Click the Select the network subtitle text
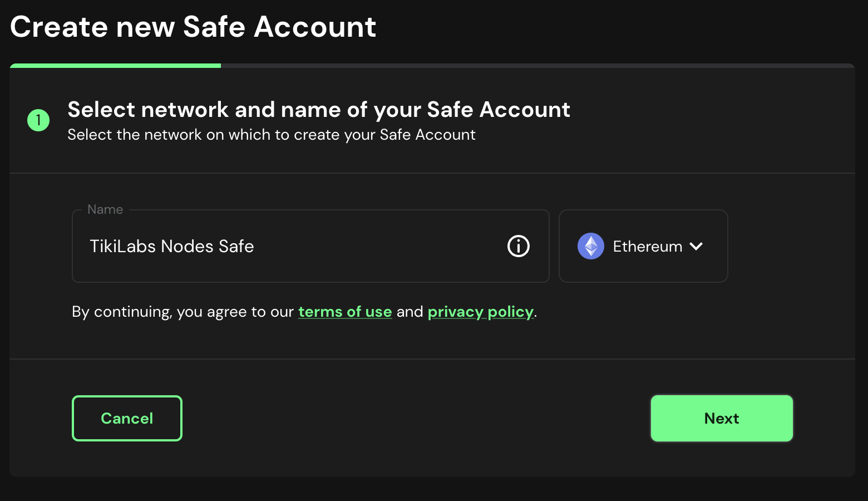Image resolution: width=868 pixels, height=501 pixels. pyautogui.click(x=271, y=135)
